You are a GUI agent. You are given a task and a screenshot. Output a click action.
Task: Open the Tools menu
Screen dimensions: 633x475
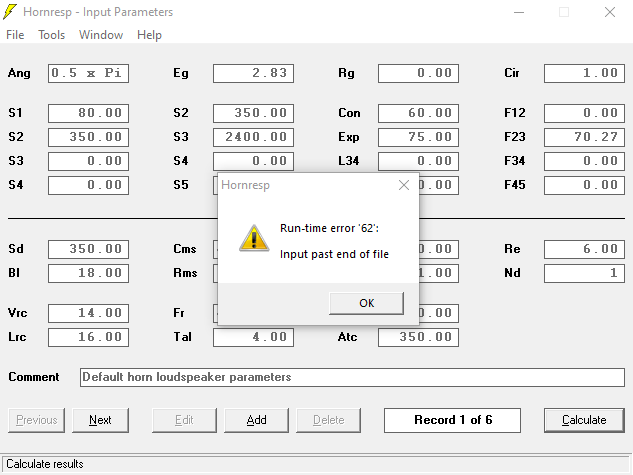coord(51,35)
